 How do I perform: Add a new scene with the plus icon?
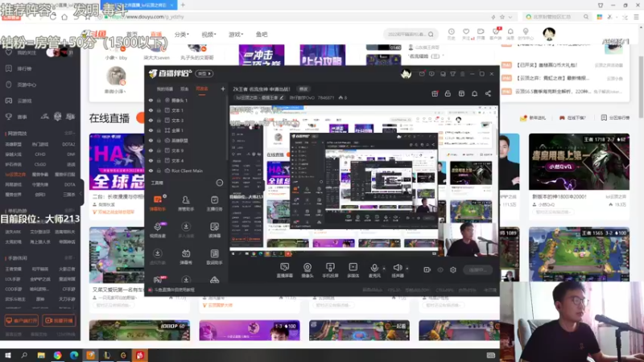(223, 88)
